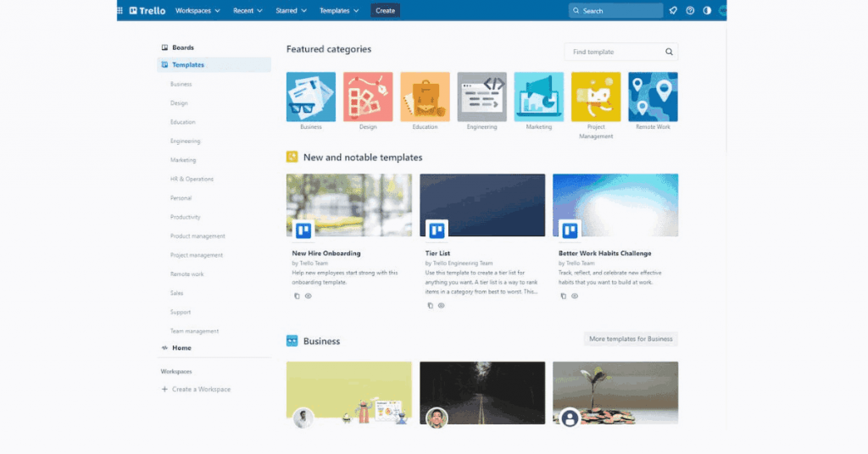Click New Hire Onboarding cover thumbnail
868x454 pixels.
coord(349,205)
